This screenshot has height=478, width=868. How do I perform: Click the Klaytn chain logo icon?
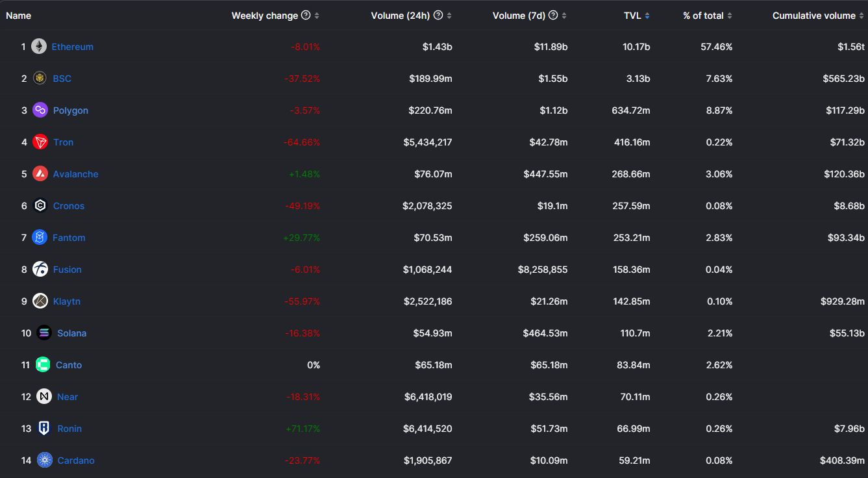point(40,301)
